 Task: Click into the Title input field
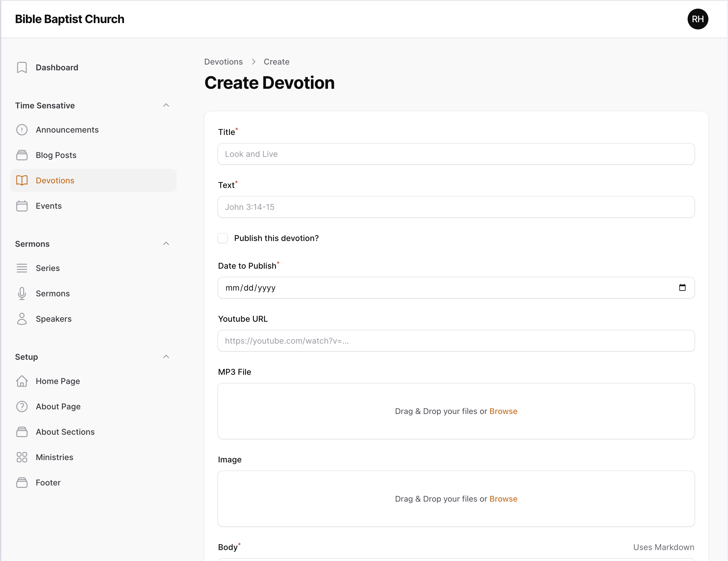coord(456,154)
